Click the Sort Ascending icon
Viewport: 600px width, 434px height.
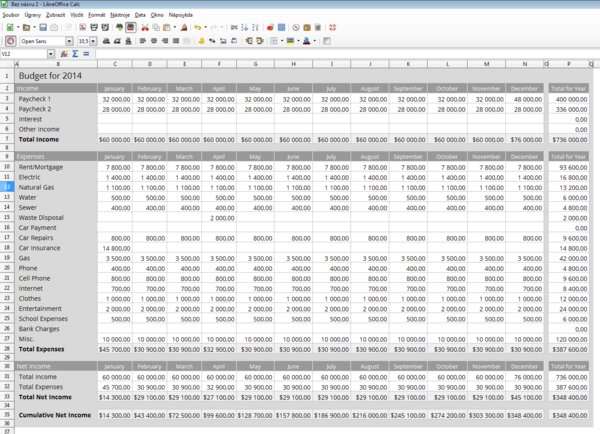point(245,28)
